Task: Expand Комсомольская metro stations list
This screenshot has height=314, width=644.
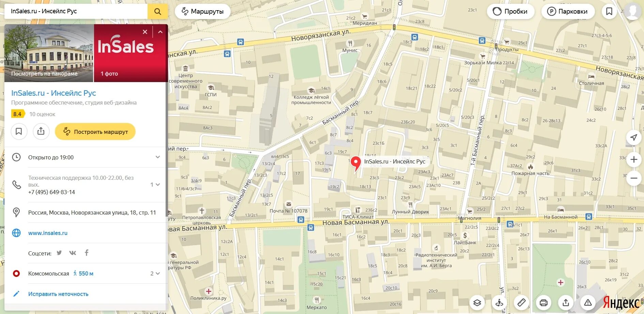Action: [155, 273]
